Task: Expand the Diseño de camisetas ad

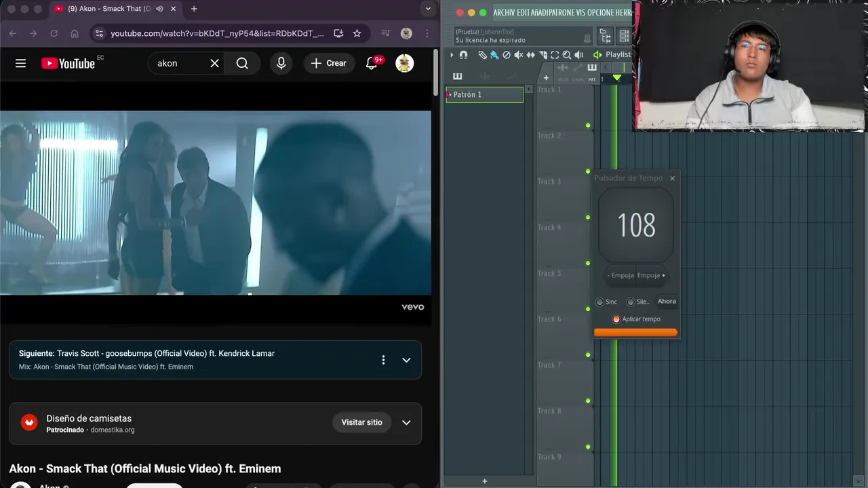Action: click(406, 422)
